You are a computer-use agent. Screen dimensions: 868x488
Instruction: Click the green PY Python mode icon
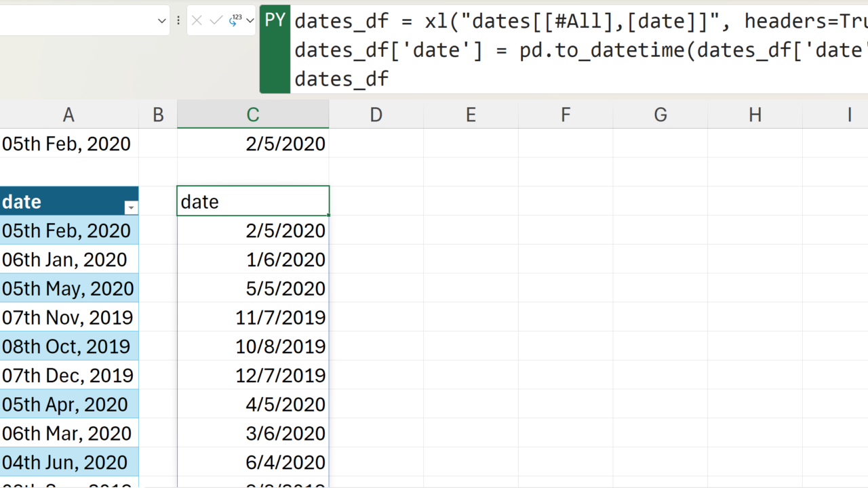point(275,20)
